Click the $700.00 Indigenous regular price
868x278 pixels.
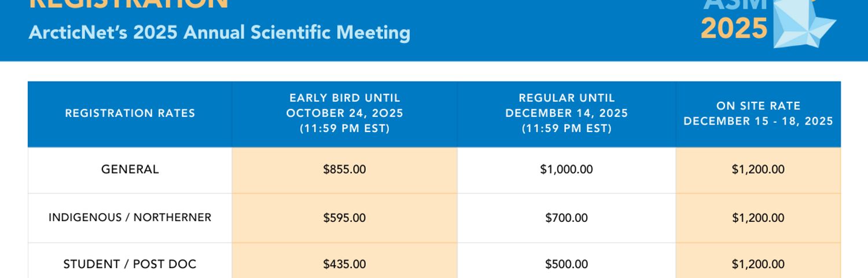point(567,218)
